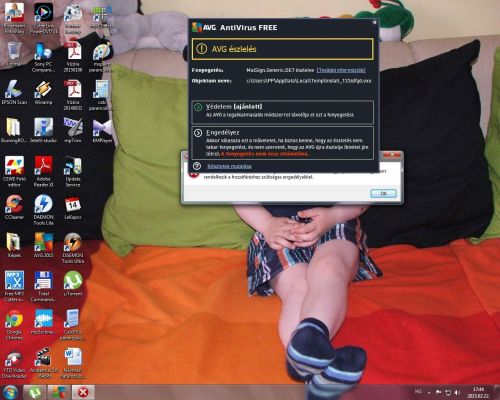This screenshot has width=500, height=400.
Task: Open CyberLink PowerDVD desktop shortcut
Action: [44, 18]
